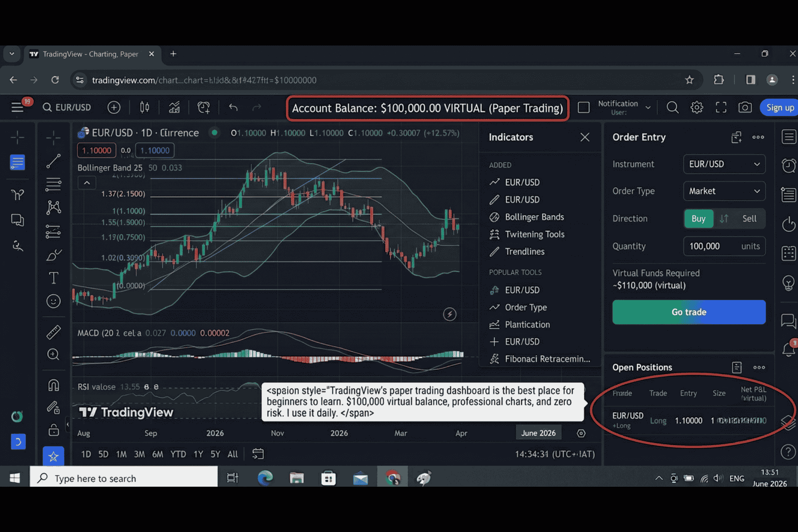The height and width of the screenshot is (532, 798).
Task: Open emoji sticker tool
Action: pyautogui.click(x=53, y=301)
